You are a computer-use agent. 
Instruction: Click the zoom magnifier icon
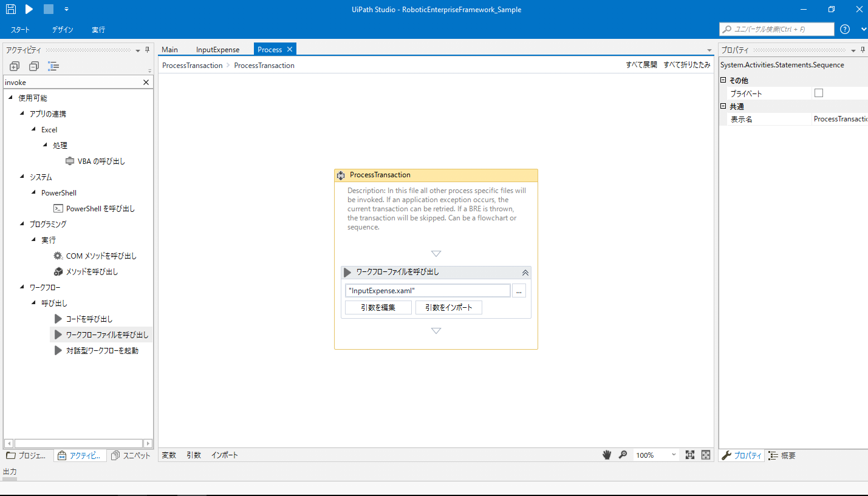pos(623,455)
